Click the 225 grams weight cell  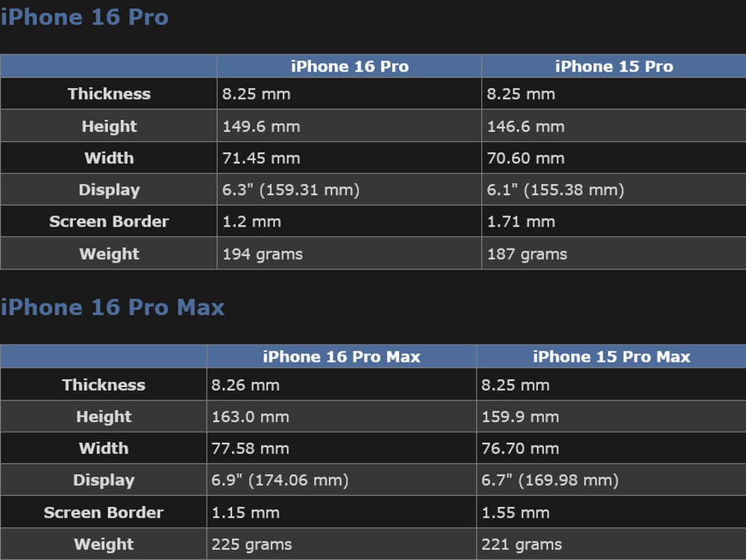click(x=341, y=544)
